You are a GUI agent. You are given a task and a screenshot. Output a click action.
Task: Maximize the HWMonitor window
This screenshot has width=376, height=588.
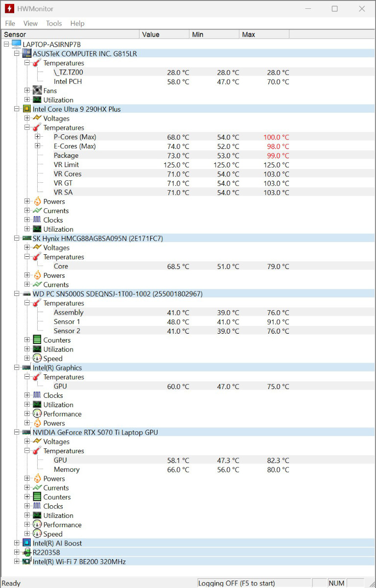pyautogui.click(x=335, y=9)
